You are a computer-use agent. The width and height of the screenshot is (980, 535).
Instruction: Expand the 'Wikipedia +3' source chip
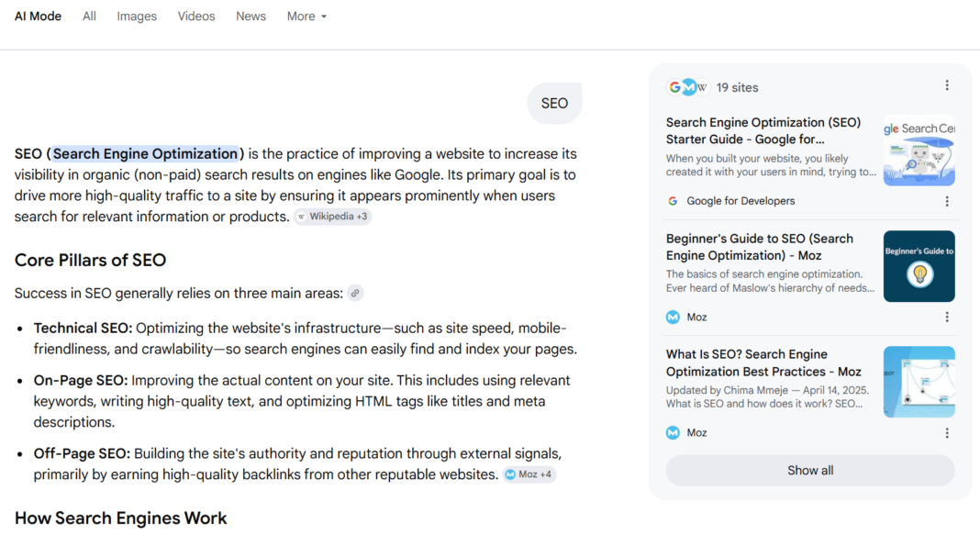(x=332, y=217)
